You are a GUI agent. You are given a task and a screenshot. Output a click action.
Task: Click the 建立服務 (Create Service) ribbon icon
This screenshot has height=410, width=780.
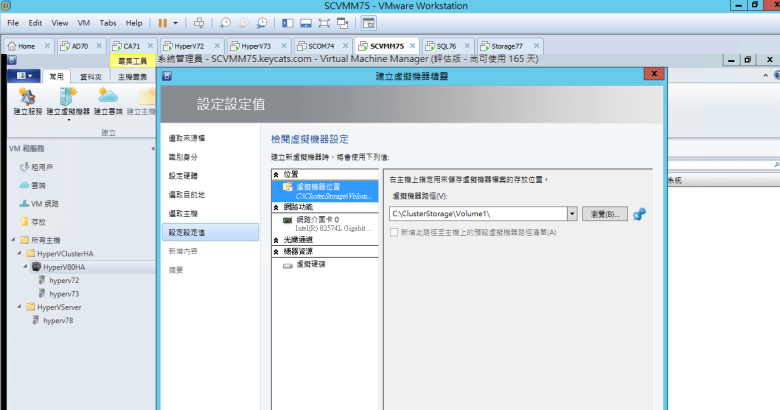[x=27, y=98]
